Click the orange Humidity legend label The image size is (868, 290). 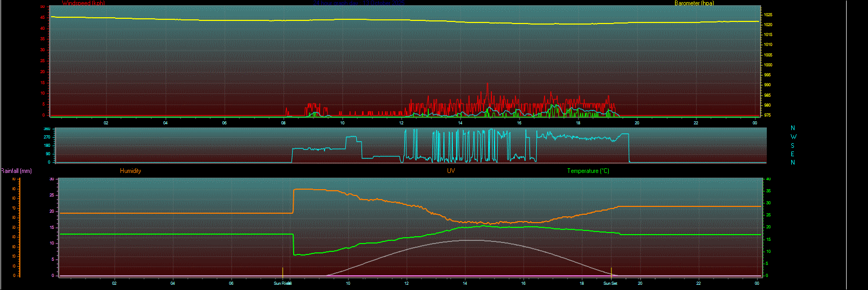pos(130,171)
